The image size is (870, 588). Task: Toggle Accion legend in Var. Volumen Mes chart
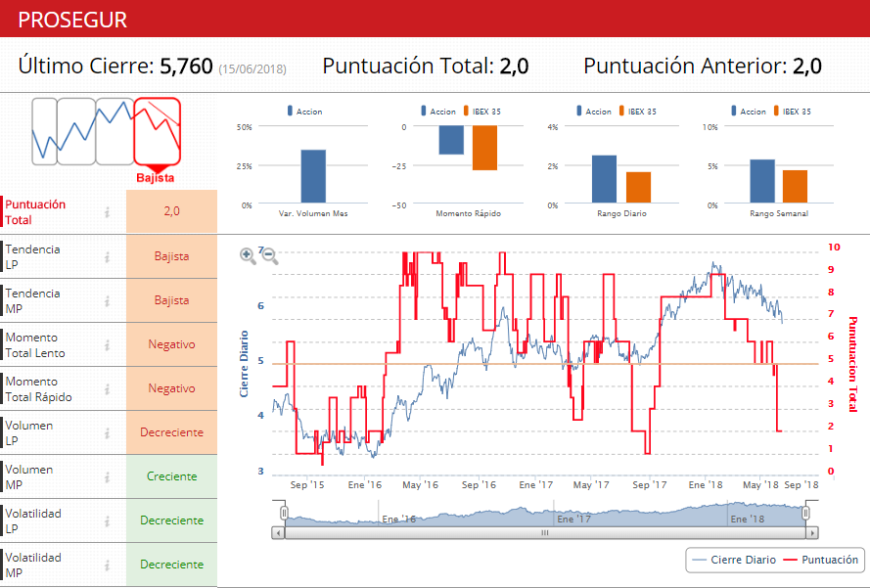point(304,112)
